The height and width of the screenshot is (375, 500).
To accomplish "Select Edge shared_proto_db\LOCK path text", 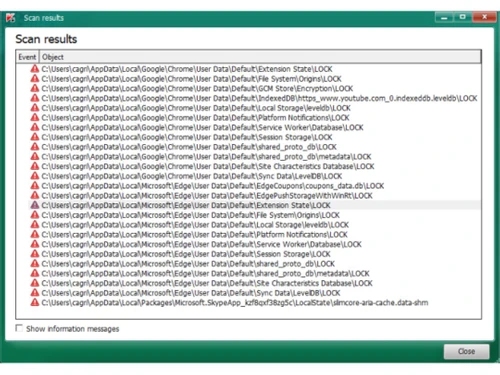I will click(x=188, y=264).
